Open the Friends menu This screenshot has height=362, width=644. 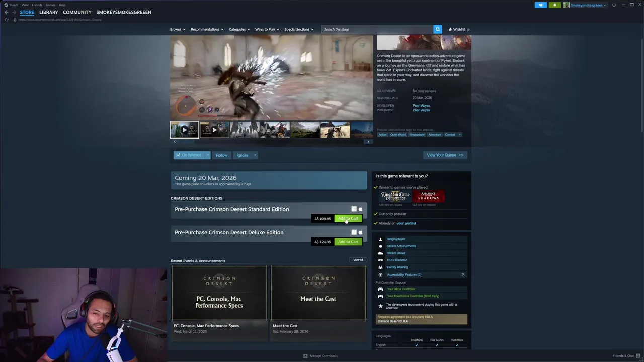pyautogui.click(x=37, y=5)
